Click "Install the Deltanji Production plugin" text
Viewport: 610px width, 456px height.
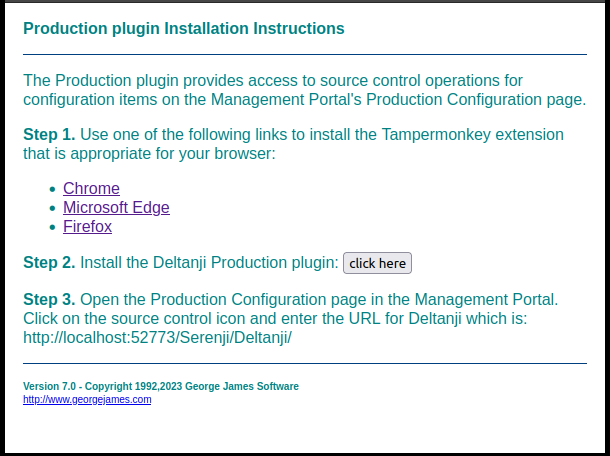[x=209, y=263]
